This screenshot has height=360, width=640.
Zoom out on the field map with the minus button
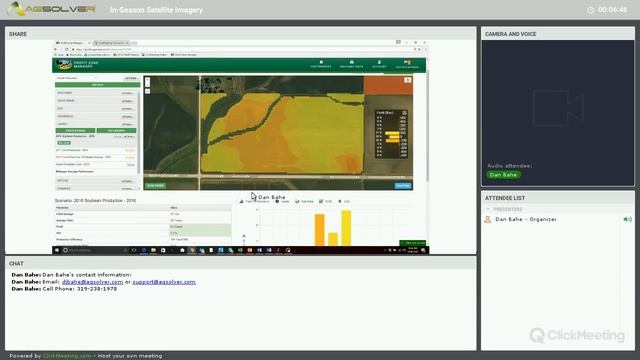[x=147, y=84]
